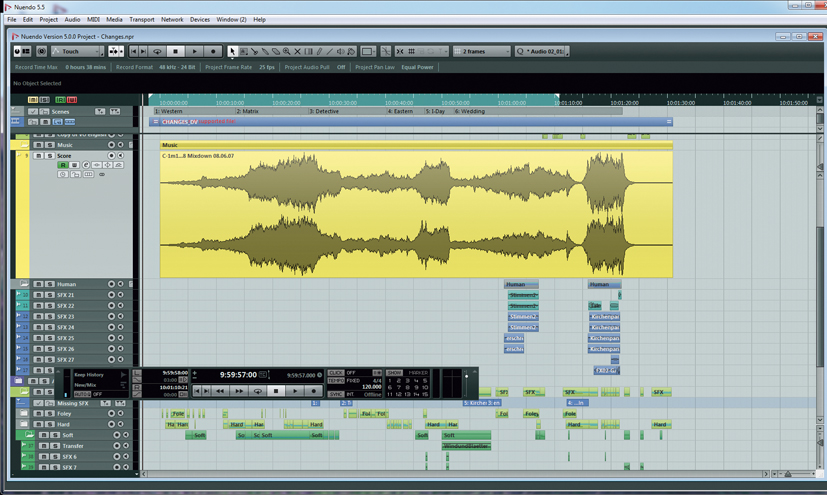Open the File menu
The image size is (827, 495).
click(12, 20)
